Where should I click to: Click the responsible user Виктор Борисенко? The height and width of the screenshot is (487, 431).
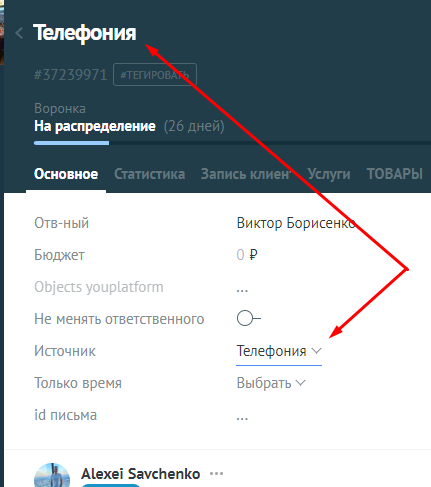[296, 223]
